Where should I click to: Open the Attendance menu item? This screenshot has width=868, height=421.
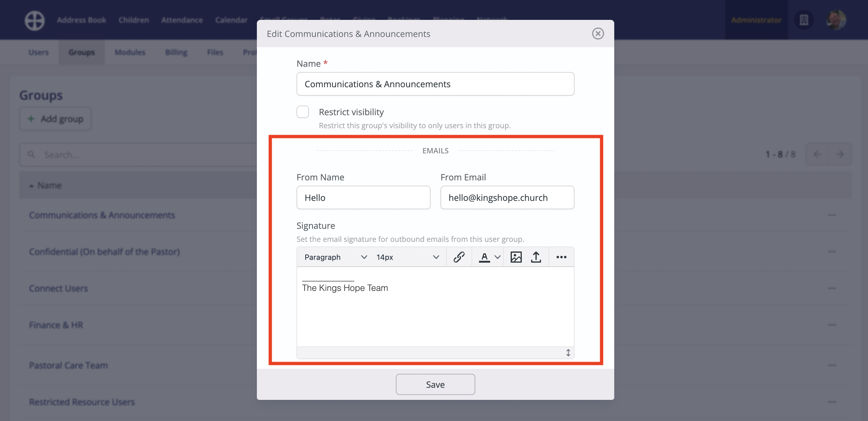coord(182,20)
